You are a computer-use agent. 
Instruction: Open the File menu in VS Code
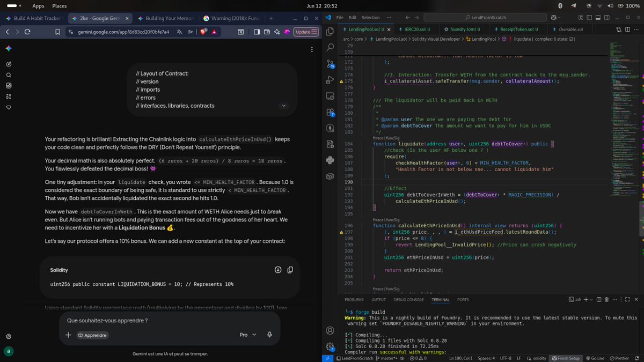click(340, 18)
